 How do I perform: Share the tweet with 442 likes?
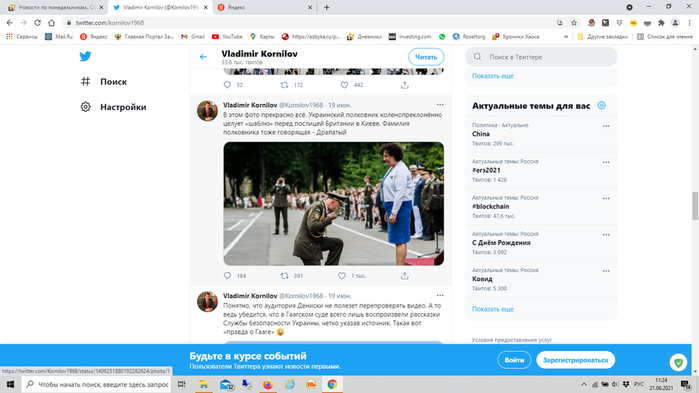(404, 85)
